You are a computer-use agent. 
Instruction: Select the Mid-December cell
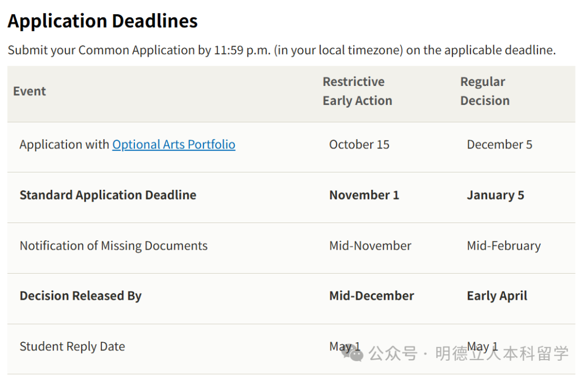point(372,296)
